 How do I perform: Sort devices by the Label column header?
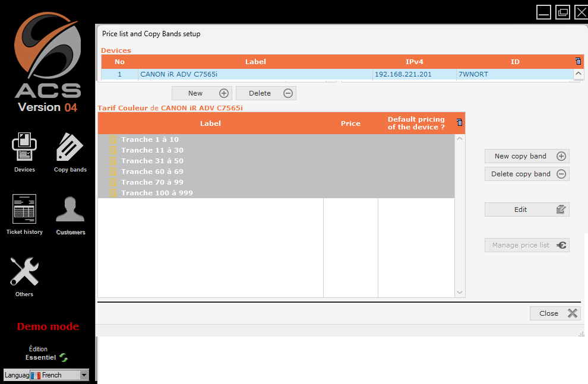click(x=255, y=62)
